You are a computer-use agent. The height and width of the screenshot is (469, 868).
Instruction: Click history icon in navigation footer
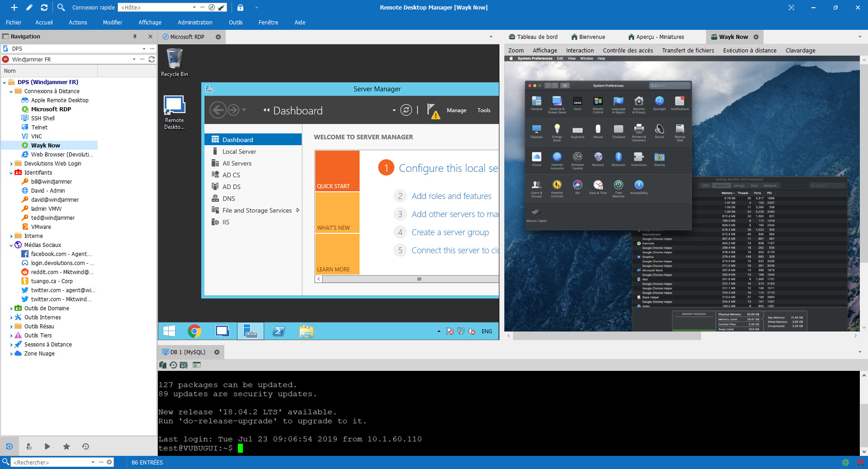(x=85, y=446)
